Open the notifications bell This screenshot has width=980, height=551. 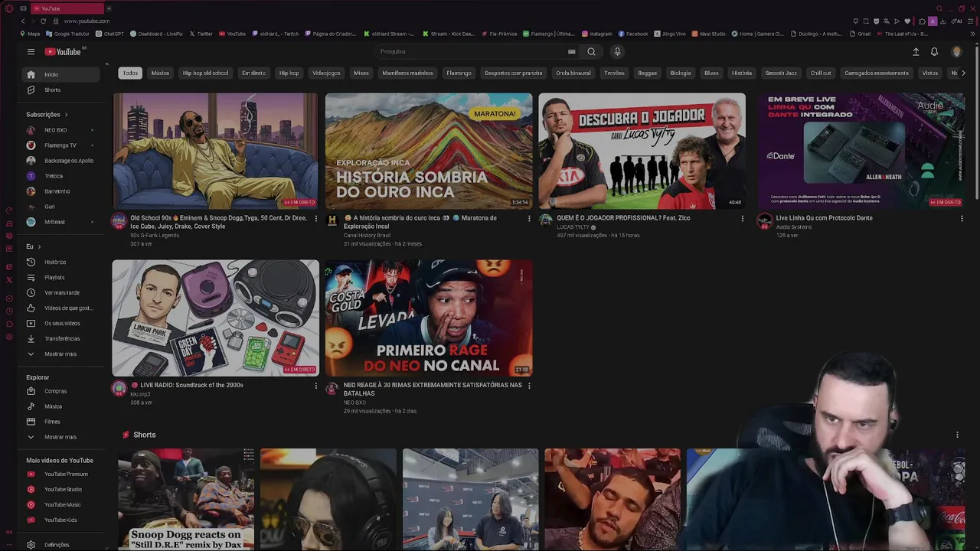point(934,51)
